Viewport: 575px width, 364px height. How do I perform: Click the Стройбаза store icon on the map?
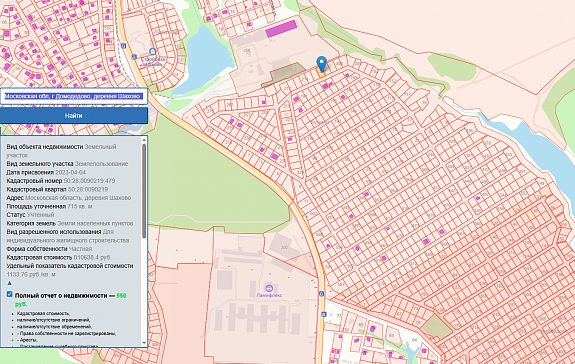(153, 52)
